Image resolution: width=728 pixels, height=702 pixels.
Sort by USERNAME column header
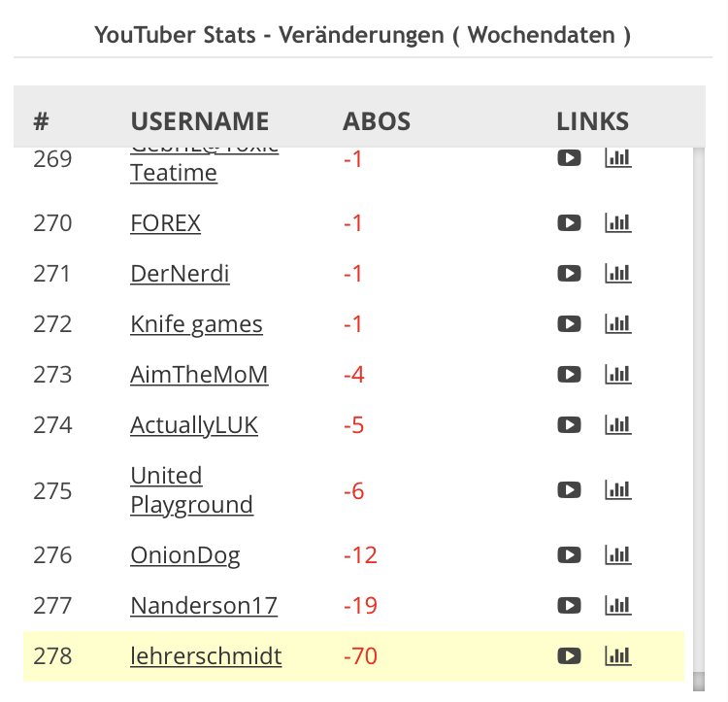coord(199,121)
